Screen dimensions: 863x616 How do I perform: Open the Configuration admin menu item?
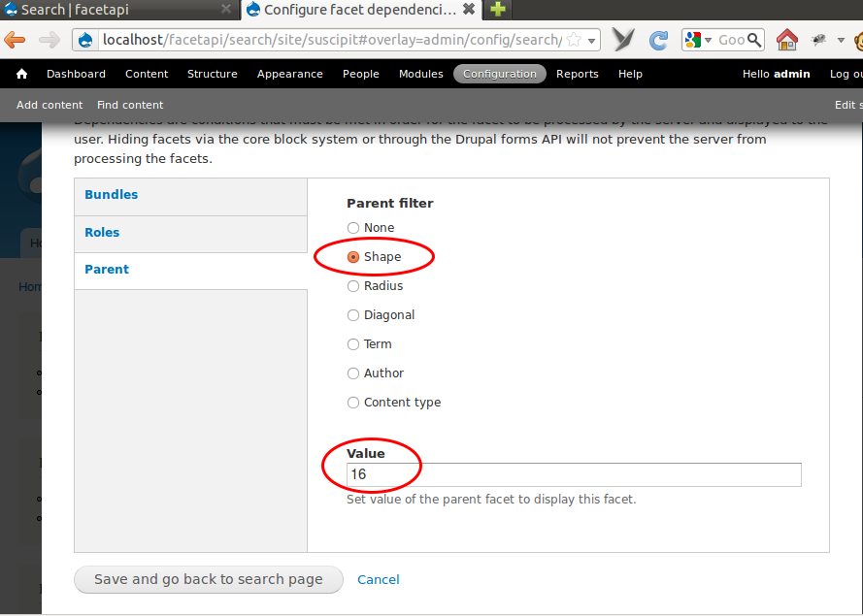pyautogui.click(x=500, y=74)
